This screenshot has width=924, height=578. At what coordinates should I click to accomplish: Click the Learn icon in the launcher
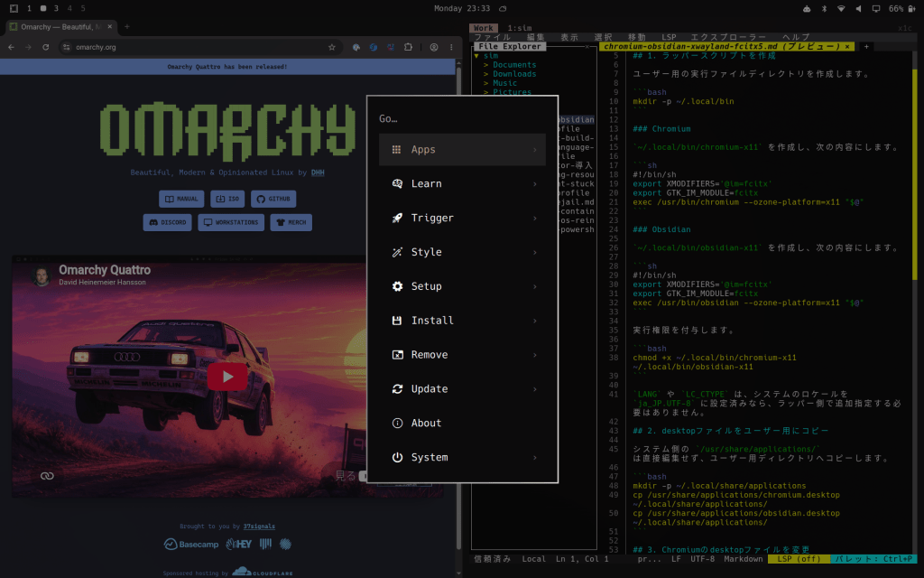pyautogui.click(x=397, y=184)
